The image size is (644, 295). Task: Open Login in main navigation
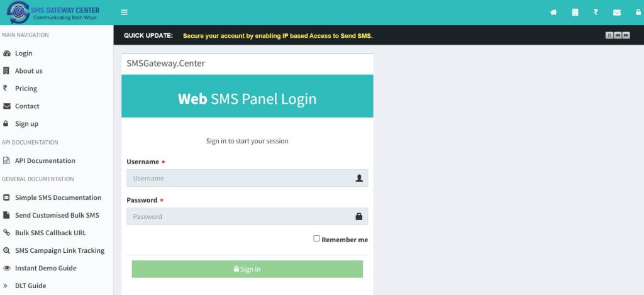(24, 53)
